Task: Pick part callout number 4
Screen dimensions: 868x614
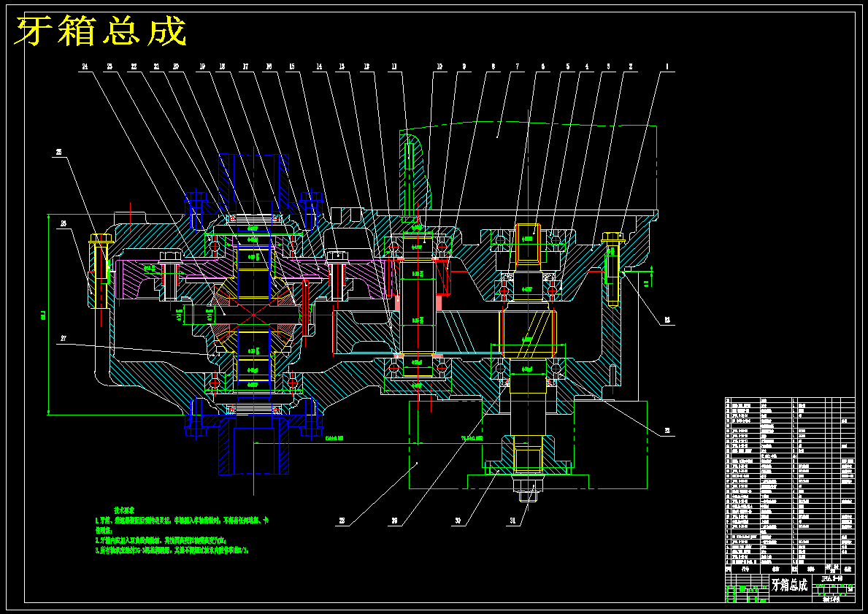Action: point(587,66)
